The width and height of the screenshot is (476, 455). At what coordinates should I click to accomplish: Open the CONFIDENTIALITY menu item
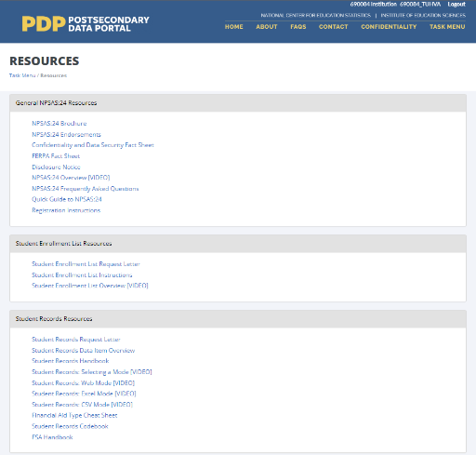[389, 27]
